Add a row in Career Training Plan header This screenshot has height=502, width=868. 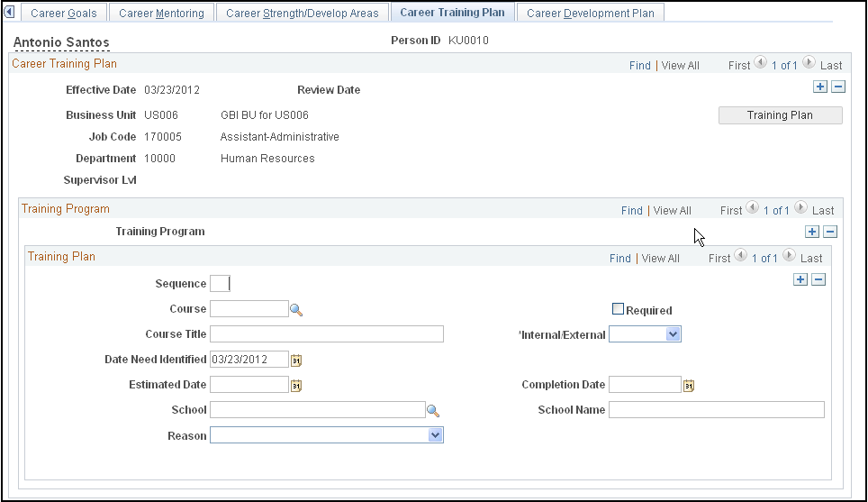820,87
